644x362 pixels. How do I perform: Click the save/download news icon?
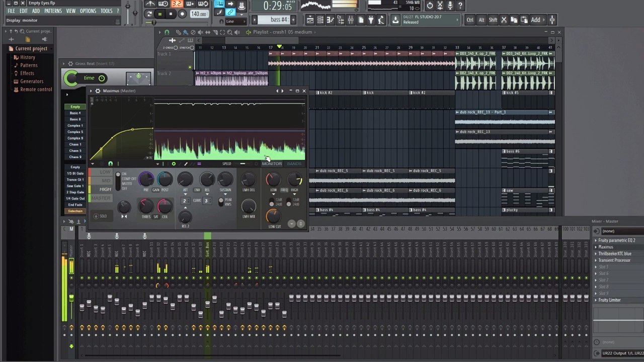click(395, 20)
